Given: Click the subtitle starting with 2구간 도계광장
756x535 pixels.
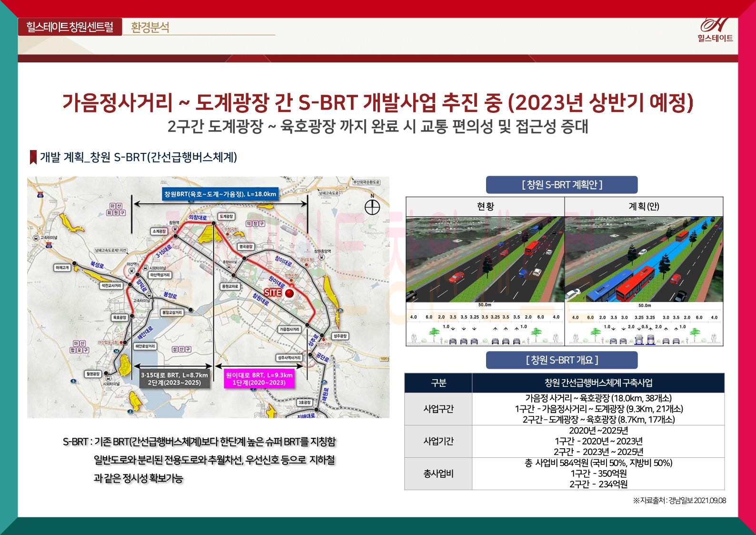Looking at the screenshot, I should point(378,126).
